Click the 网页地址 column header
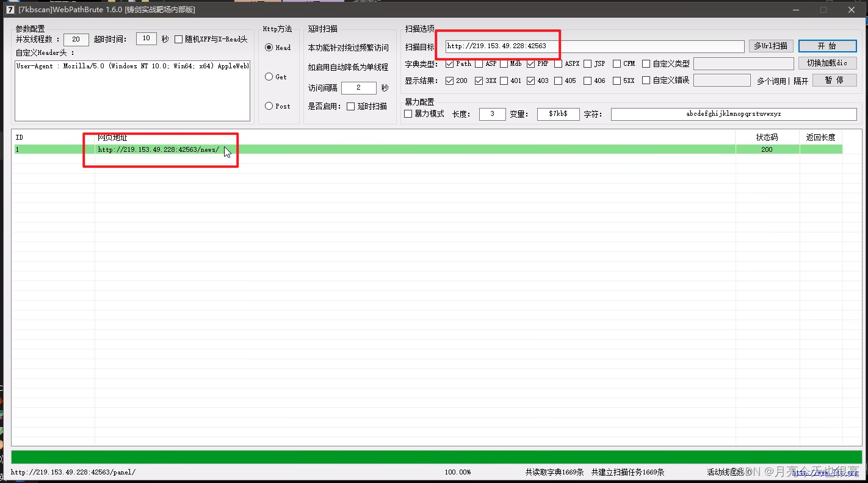 pyautogui.click(x=415, y=138)
